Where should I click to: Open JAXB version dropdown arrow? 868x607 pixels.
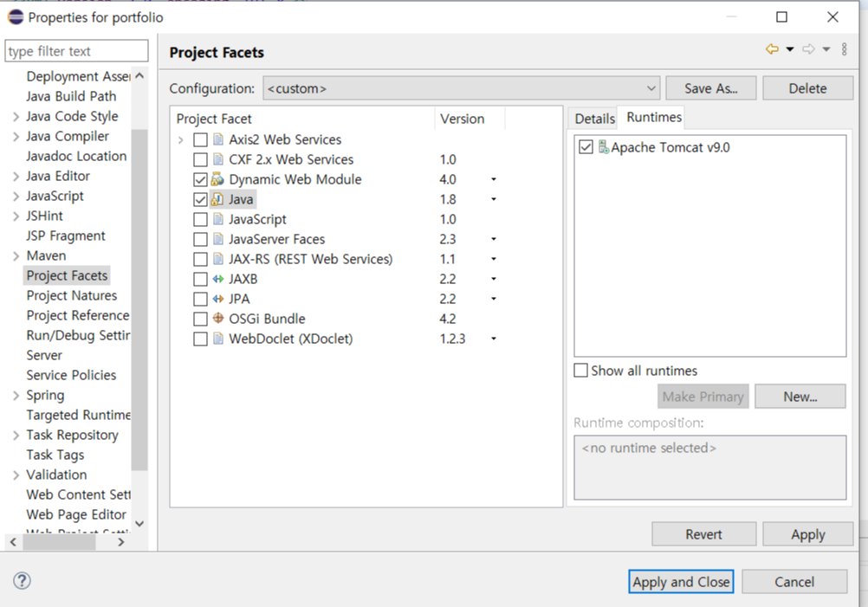click(493, 279)
